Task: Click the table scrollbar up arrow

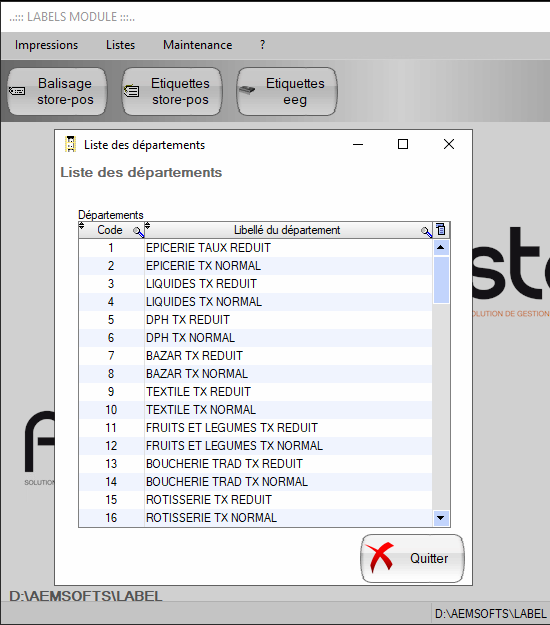Action: tap(441, 248)
